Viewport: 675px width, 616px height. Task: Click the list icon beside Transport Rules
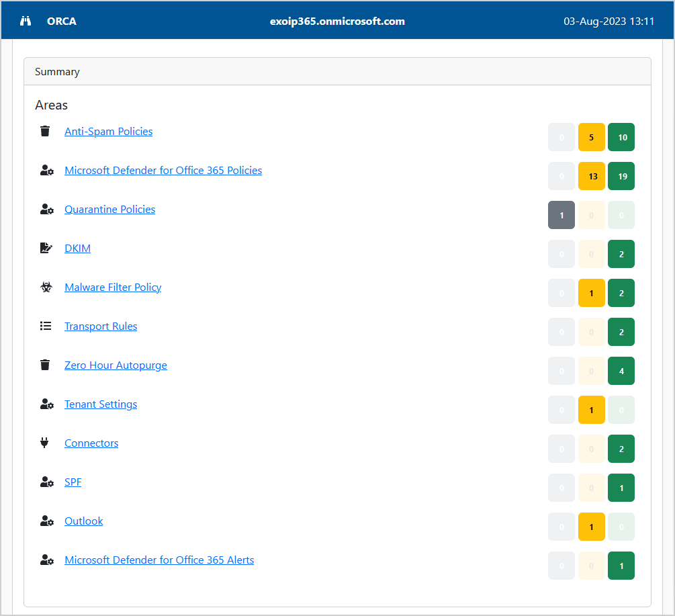46,326
